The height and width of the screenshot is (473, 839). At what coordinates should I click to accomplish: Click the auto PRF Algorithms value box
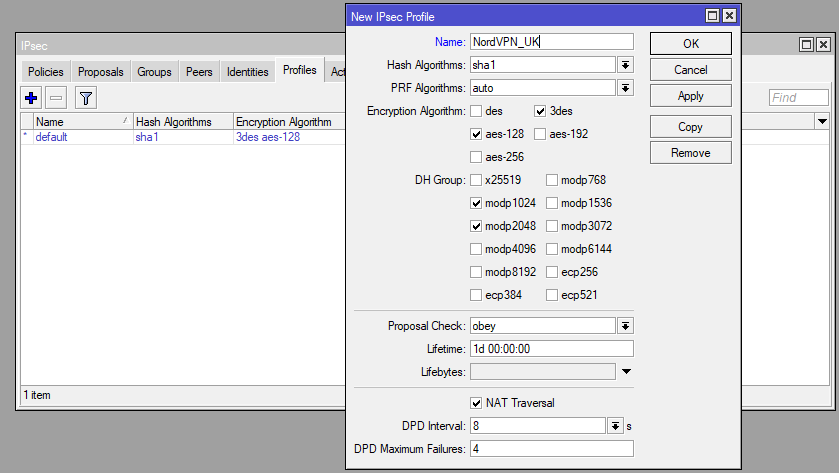click(x=543, y=88)
